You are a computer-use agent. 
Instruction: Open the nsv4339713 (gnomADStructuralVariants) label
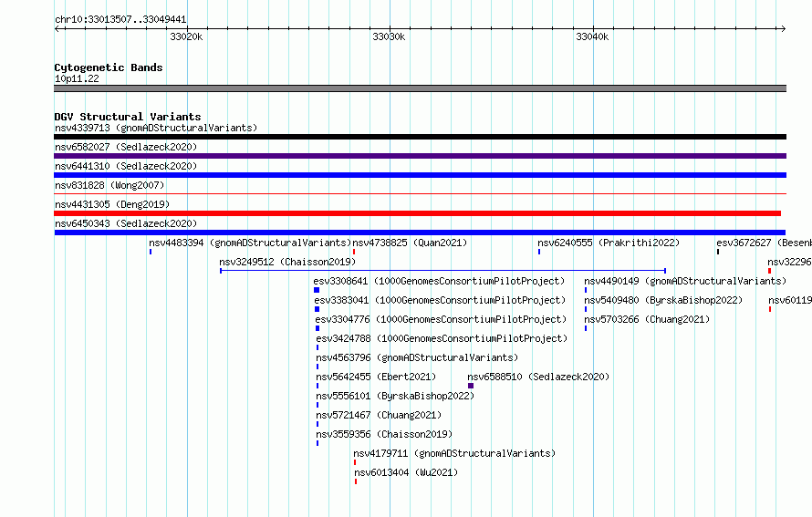coord(156,128)
